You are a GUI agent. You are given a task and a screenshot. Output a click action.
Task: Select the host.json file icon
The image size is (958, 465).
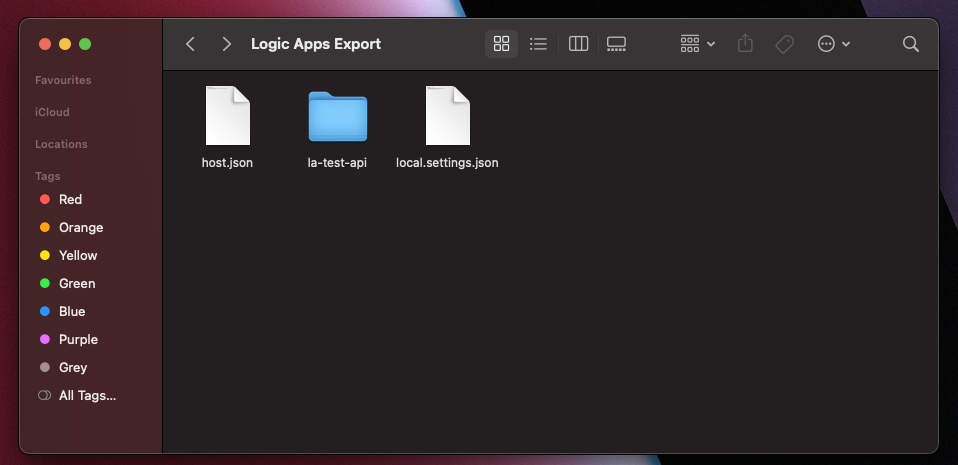(227, 115)
